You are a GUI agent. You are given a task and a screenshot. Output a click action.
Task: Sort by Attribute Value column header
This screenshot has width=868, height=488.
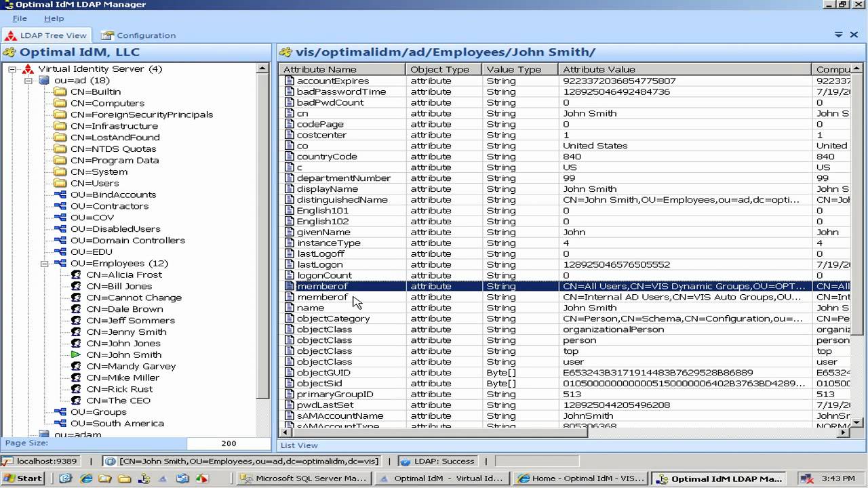[684, 69]
